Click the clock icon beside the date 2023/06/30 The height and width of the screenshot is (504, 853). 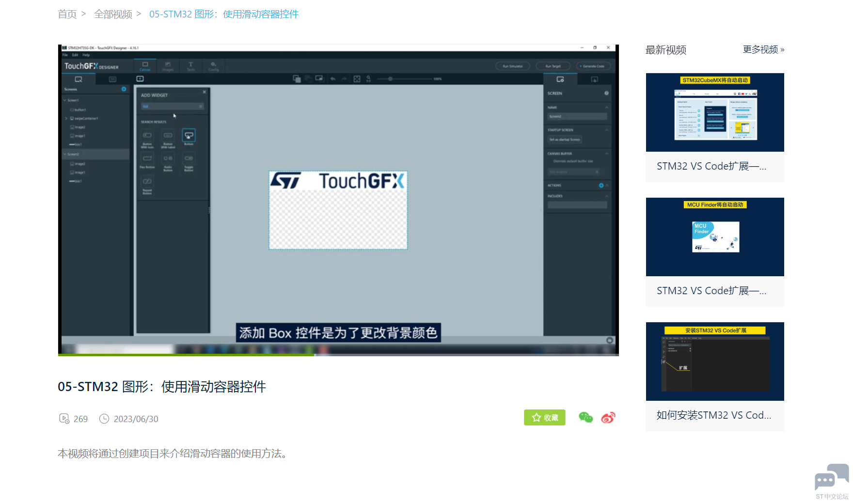[x=104, y=419]
